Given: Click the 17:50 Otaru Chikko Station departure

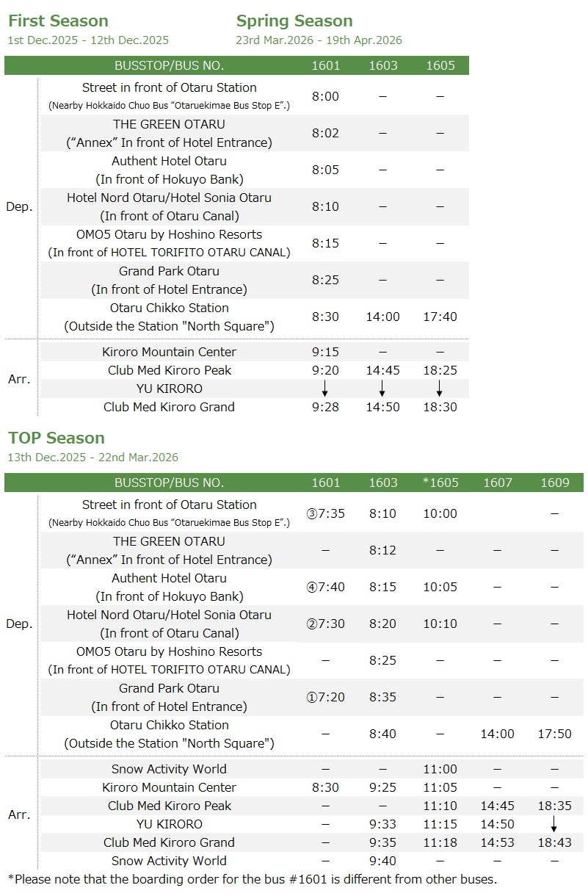Looking at the screenshot, I should click(554, 734).
